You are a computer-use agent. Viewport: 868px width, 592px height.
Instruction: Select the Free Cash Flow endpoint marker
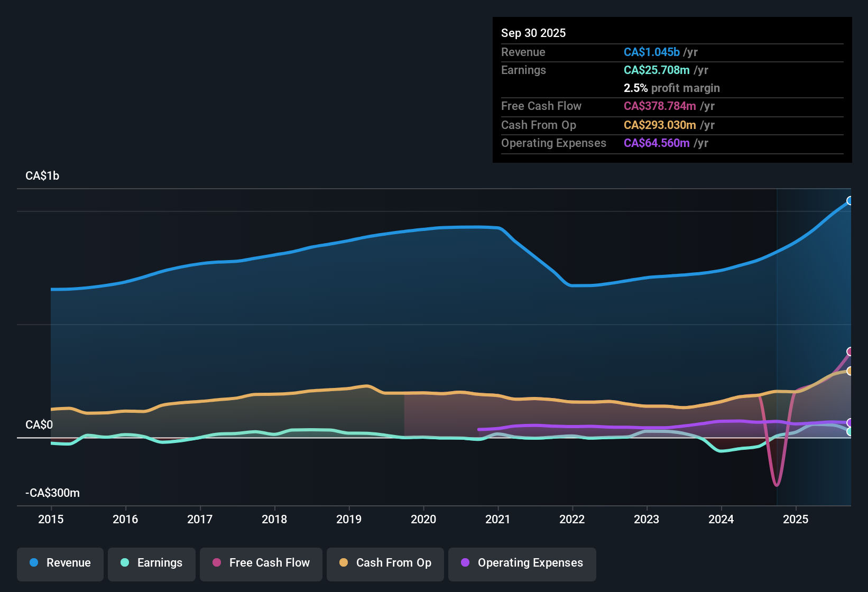(850, 350)
